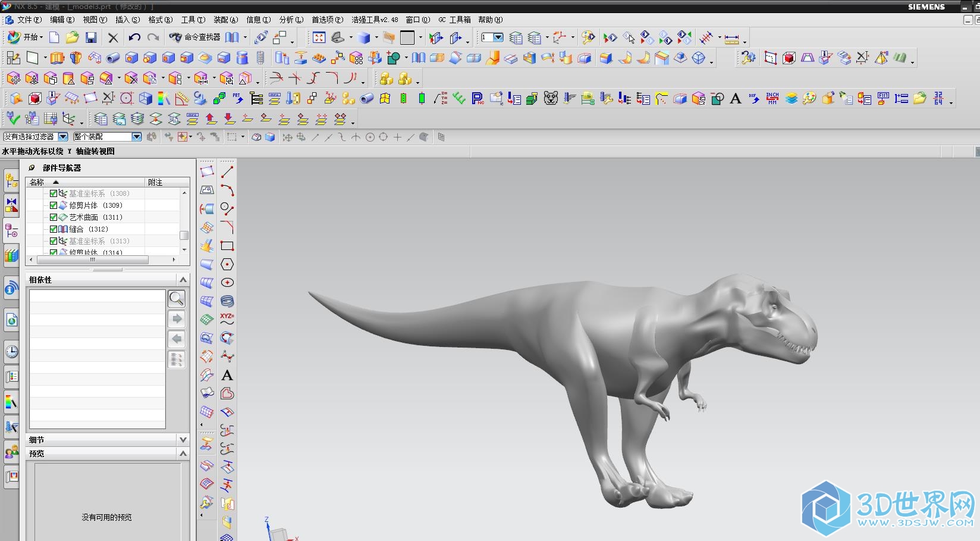Click the horizontal scrollbar in part navigator
The image size is (980, 541).
coord(93,260)
